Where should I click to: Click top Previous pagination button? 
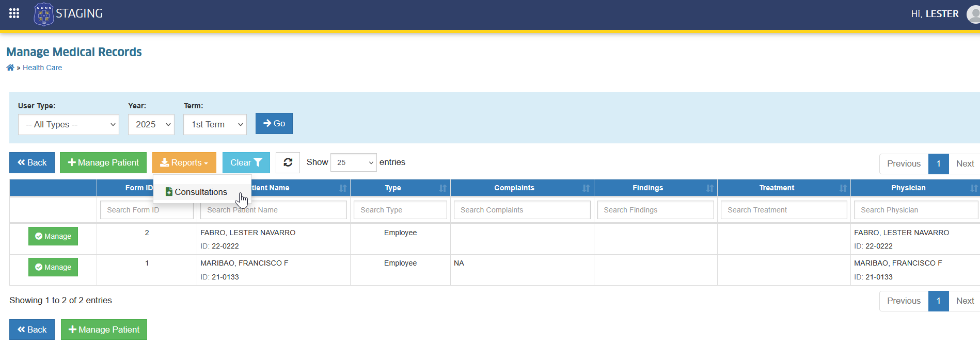pyautogui.click(x=904, y=163)
